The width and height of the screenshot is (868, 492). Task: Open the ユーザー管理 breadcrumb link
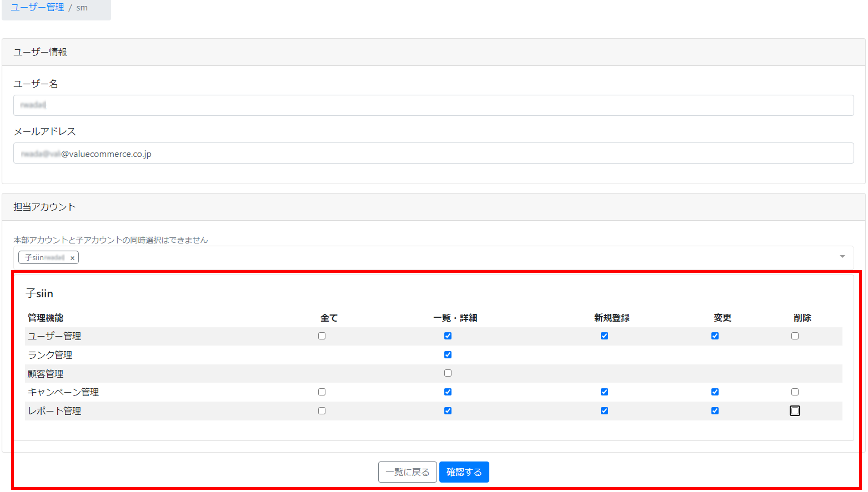(37, 8)
